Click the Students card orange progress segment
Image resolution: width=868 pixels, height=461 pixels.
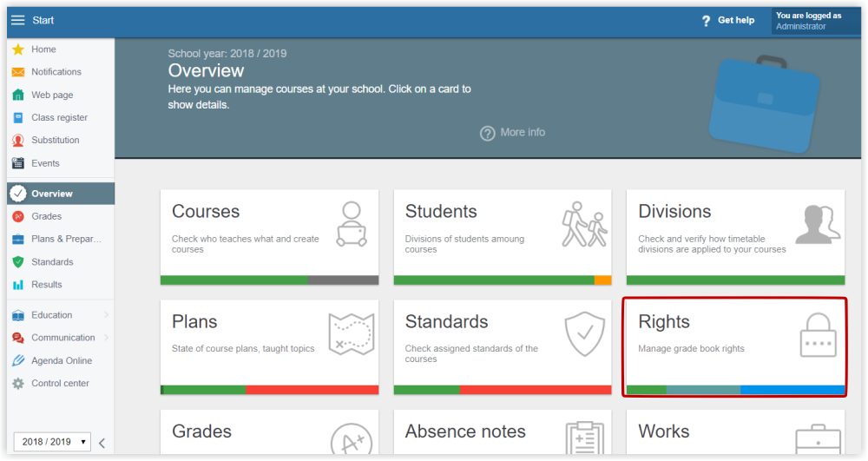point(603,280)
